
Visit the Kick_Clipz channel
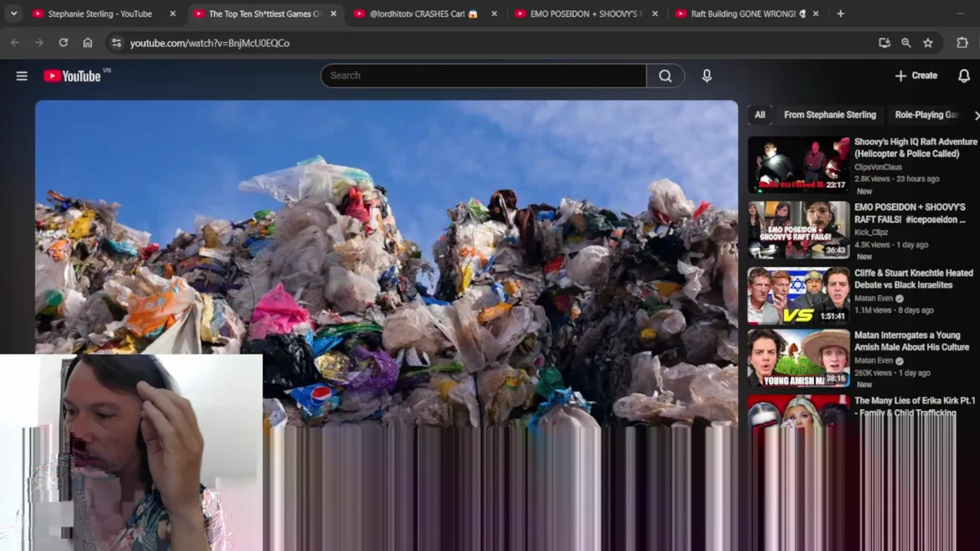[873, 232]
